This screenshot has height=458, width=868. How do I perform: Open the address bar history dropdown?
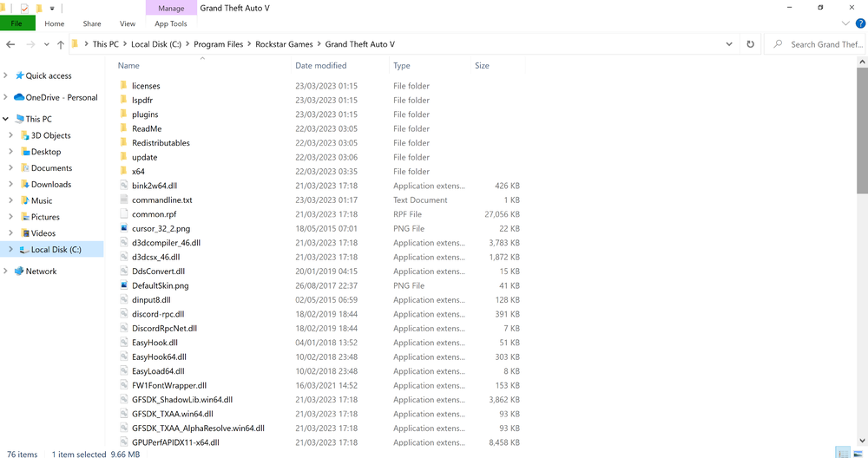click(x=729, y=44)
